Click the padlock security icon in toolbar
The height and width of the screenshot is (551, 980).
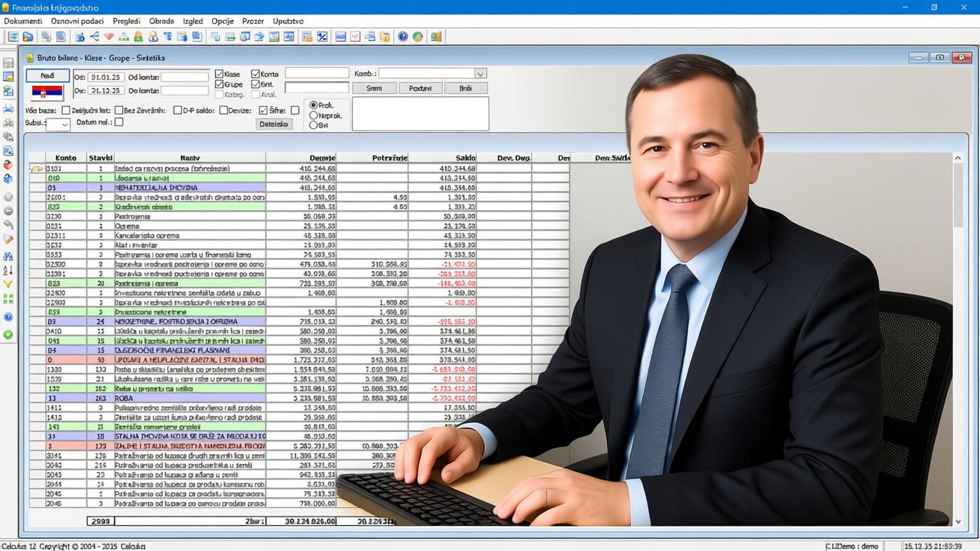point(139,37)
